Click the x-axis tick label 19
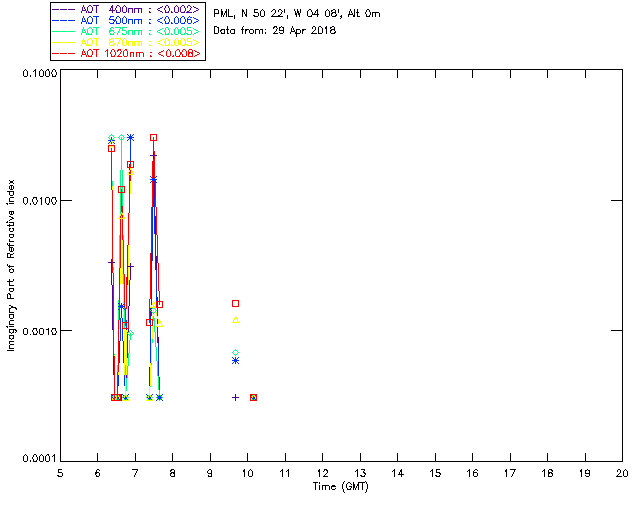The height and width of the screenshot is (512, 640). tap(585, 473)
